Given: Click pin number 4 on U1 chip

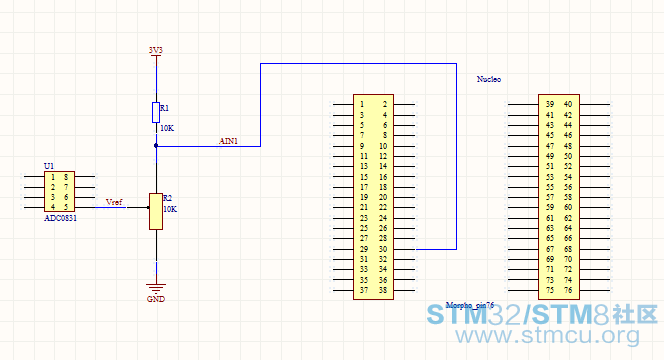Looking at the screenshot, I should pos(53,207).
